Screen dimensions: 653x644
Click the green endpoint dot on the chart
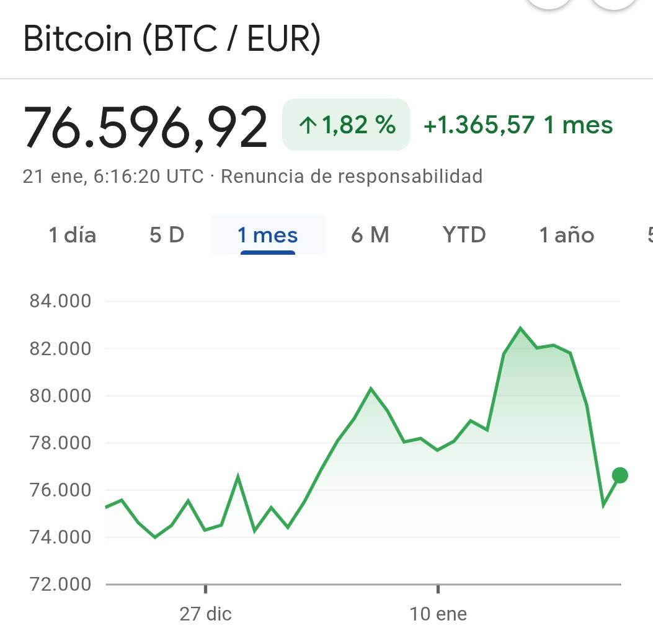(x=620, y=475)
